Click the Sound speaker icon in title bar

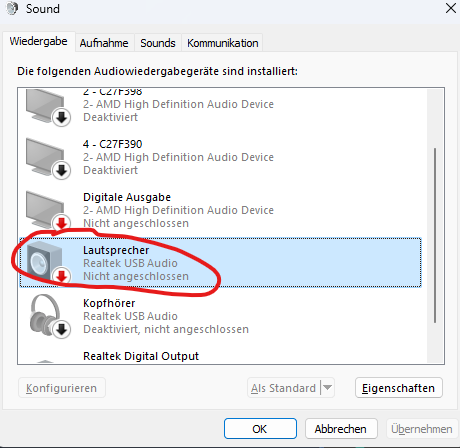pyautogui.click(x=13, y=8)
